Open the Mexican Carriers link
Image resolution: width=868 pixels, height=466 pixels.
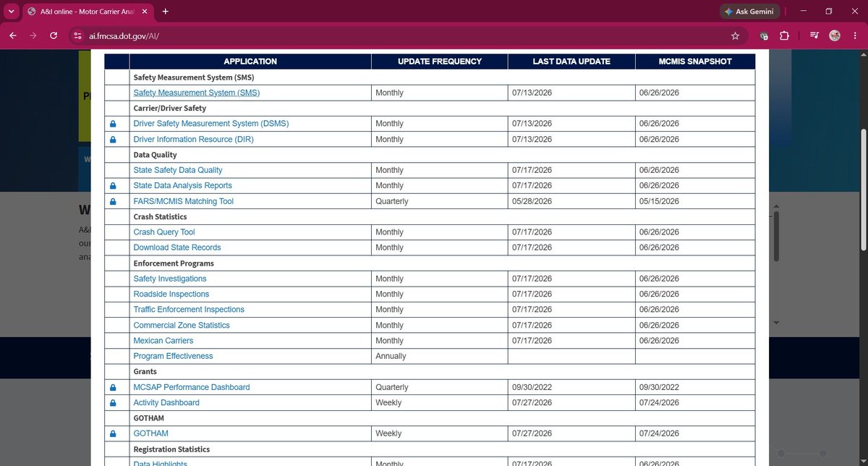pyautogui.click(x=163, y=340)
